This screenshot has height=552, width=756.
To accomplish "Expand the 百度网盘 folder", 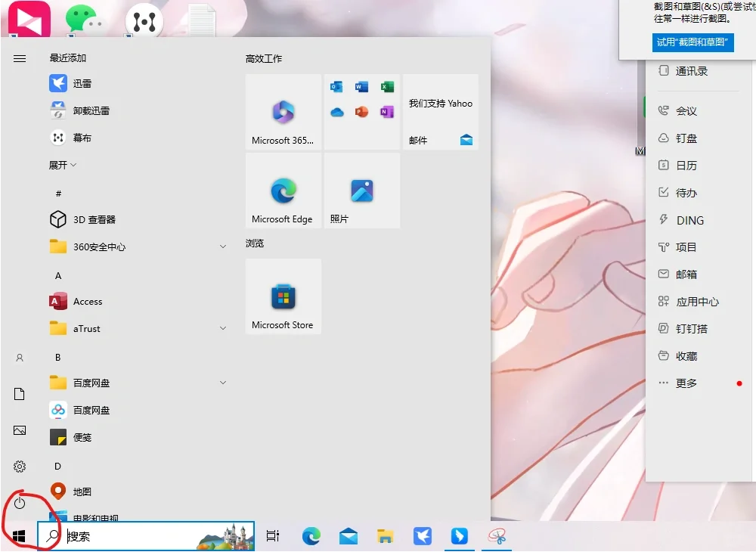I will [x=138, y=383].
